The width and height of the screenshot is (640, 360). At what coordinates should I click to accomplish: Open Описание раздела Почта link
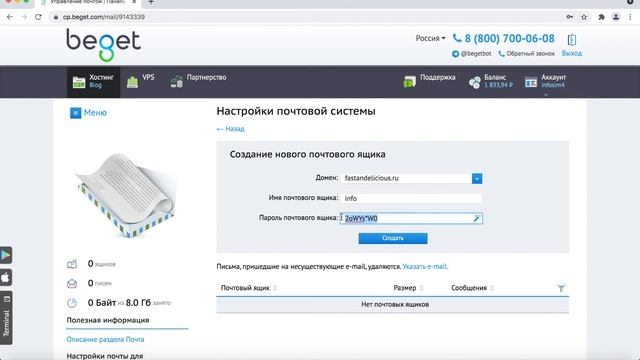(x=105, y=339)
